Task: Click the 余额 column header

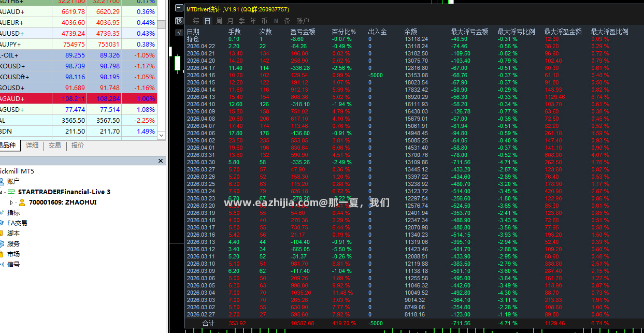Action: (411, 32)
